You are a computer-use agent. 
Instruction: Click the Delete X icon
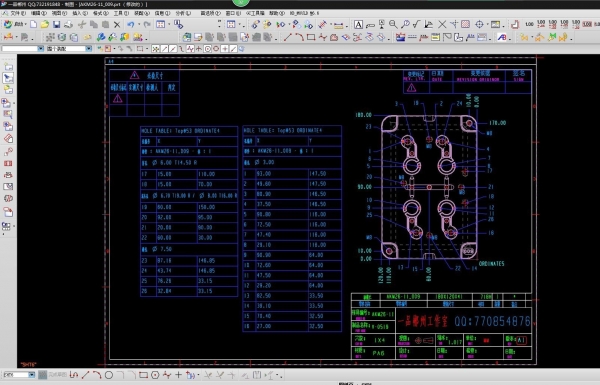point(117,24)
